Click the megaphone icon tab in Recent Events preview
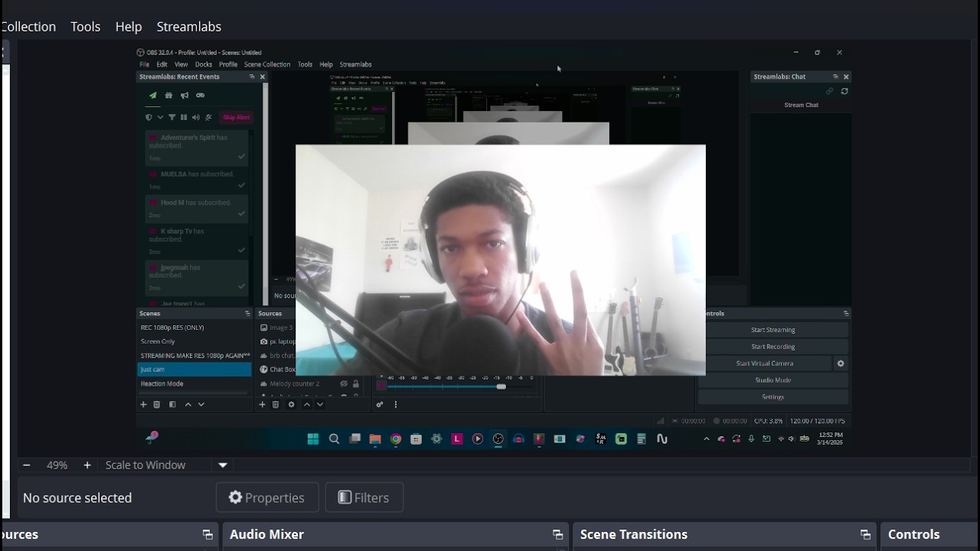The height and width of the screenshot is (551, 980). pos(185,96)
